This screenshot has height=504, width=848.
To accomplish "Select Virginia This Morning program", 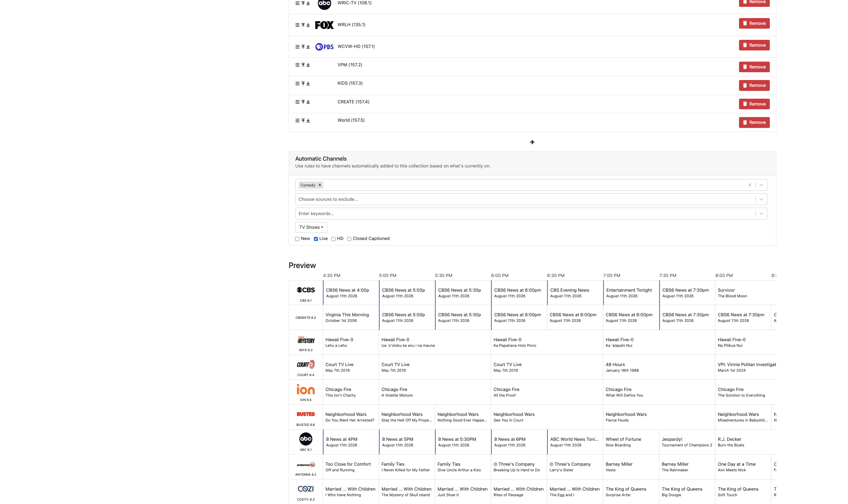I will tap(351, 318).
